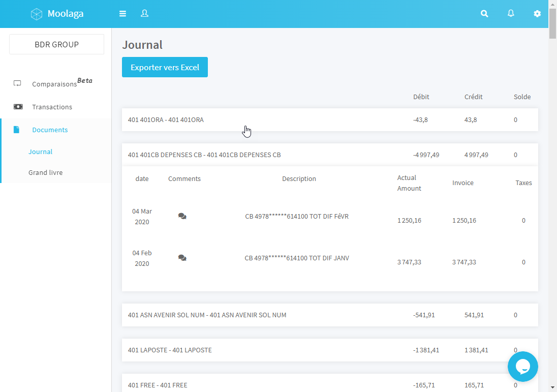Open Comparaisons Beta in the sidebar
Screen dimensions: 557x392
[x=55, y=84]
